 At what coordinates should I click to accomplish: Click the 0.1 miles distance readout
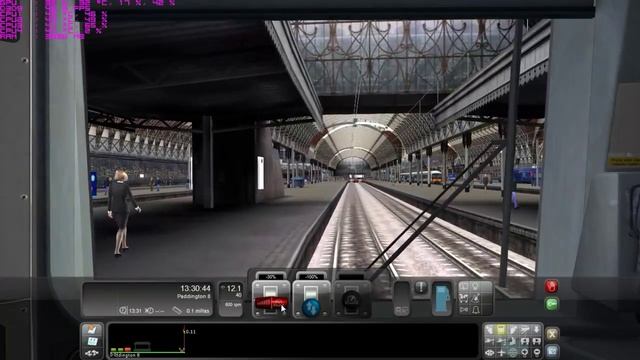point(197,311)
